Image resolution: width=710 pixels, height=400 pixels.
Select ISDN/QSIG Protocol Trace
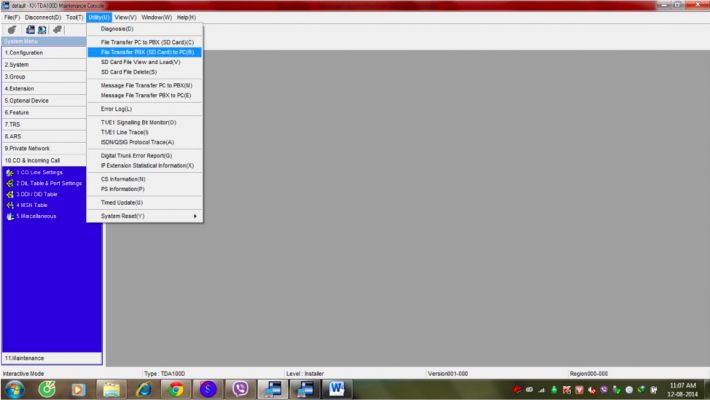[145, 142]
